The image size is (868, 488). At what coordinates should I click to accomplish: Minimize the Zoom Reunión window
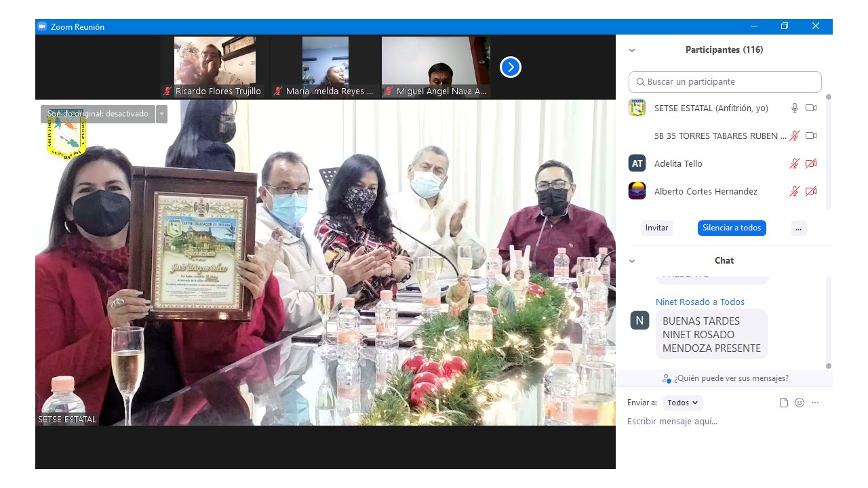[754, 26]
